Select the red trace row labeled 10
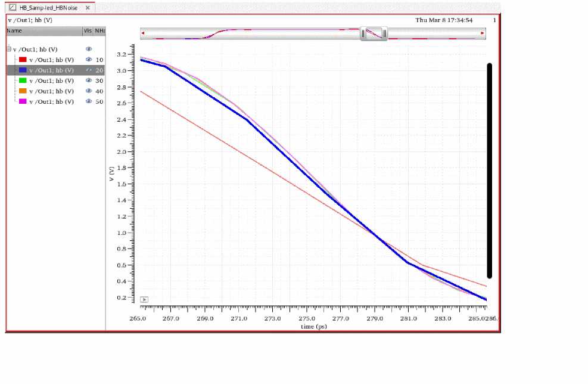588x384 pixels. point(56,60)
